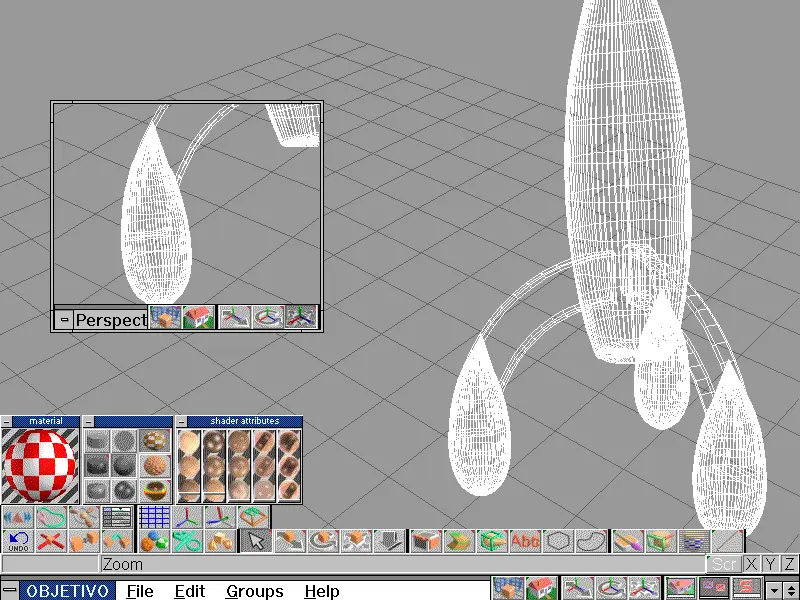Click the paint brush tool icon
Viewport: 800px width, 600px height.
click(x=627, y=541)
